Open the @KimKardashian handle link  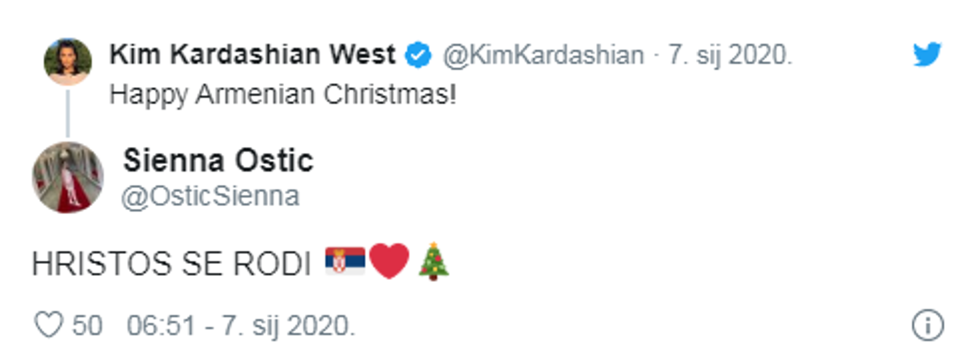coord(543,55)
